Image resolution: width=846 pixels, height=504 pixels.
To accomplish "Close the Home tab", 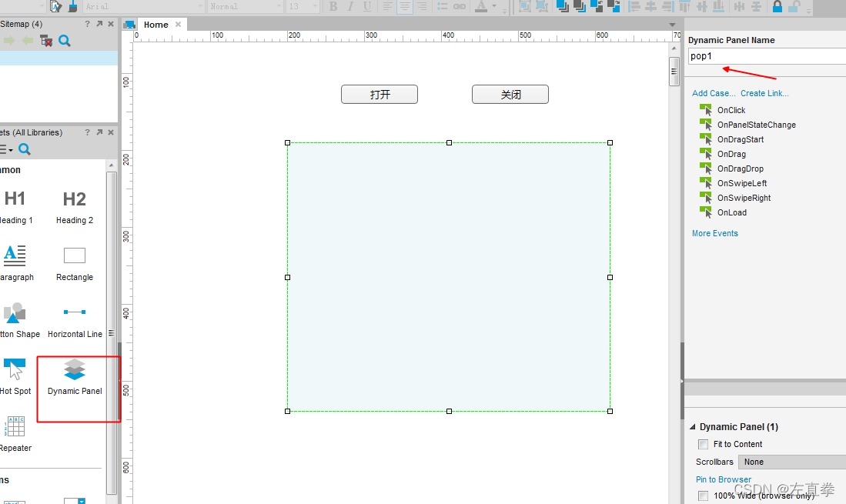I will tap(178, 25).
